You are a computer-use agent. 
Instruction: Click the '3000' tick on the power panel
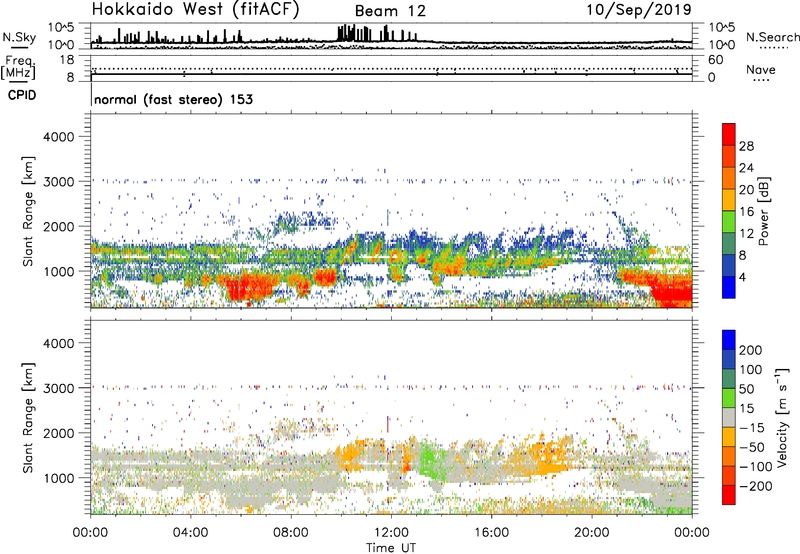(x=58, y=182)
